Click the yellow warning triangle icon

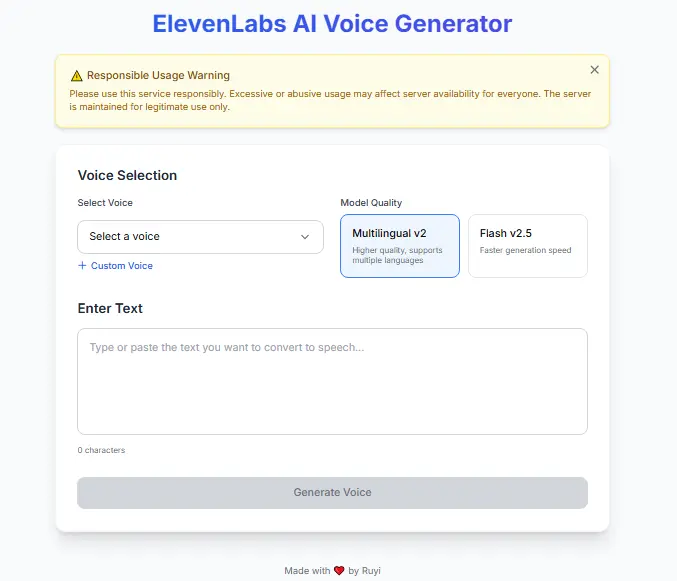[76, 76]
